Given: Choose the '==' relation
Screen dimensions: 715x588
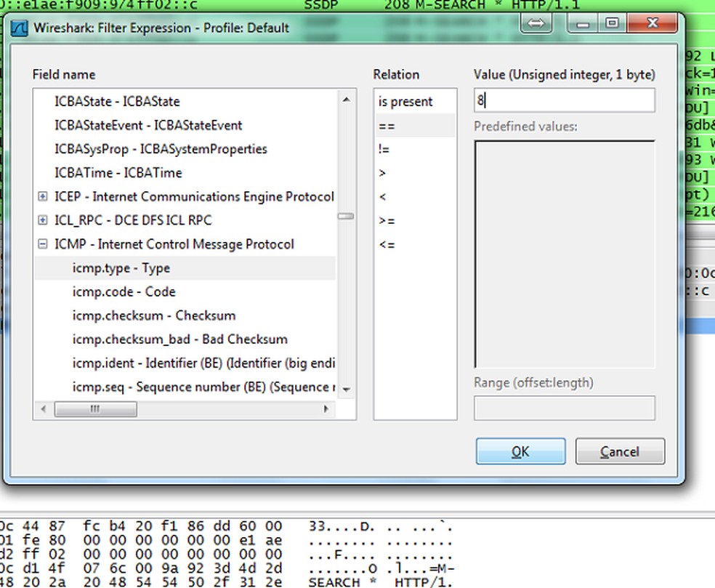Looking at the screenshot, I should (415, 126).
